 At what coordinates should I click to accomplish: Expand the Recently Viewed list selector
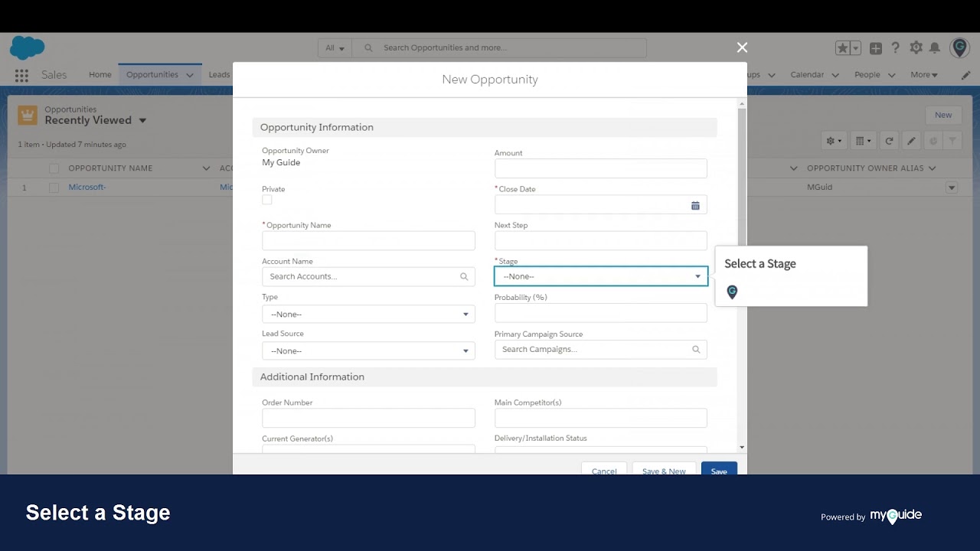coord(142,121)
